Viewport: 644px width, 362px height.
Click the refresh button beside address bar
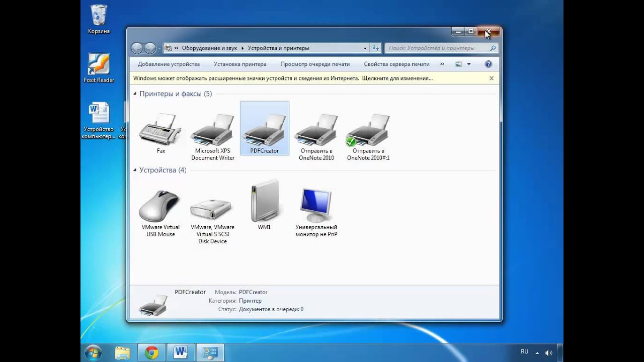click(375, 48)
